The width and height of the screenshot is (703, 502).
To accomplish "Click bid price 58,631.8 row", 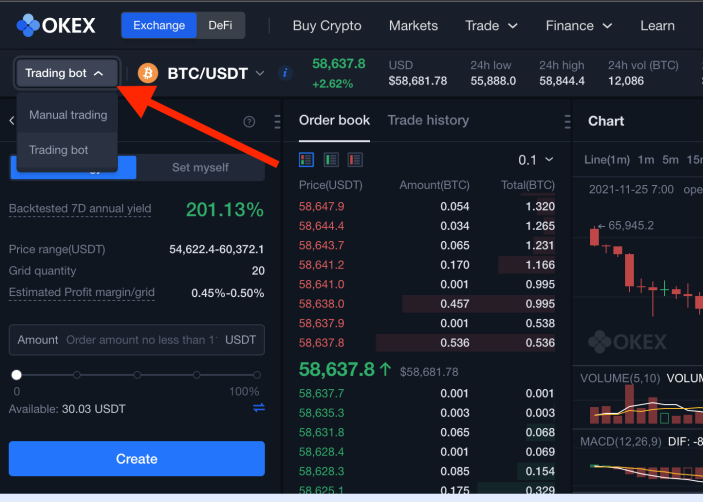I will (x=427, y=432).
